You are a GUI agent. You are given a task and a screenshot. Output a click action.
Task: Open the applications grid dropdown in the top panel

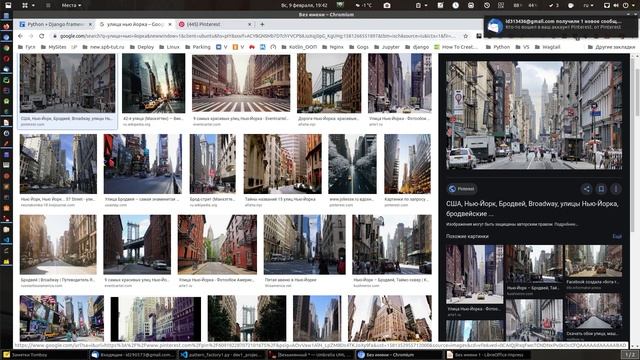[x=28, y=5]
